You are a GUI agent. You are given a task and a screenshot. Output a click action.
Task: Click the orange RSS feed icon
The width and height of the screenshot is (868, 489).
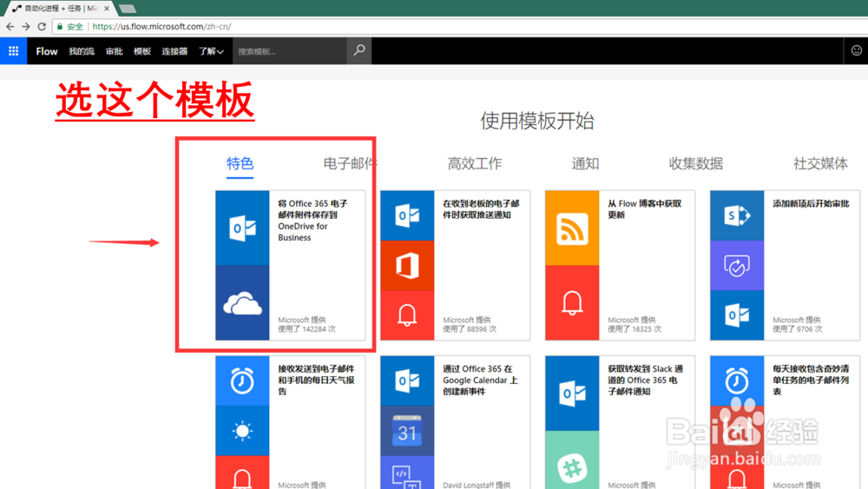[572, 228]
